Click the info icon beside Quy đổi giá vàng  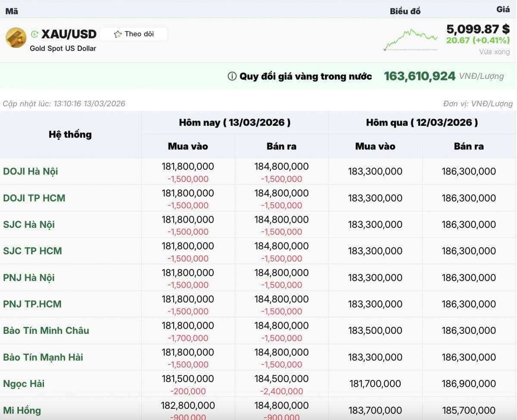(232, 76)
